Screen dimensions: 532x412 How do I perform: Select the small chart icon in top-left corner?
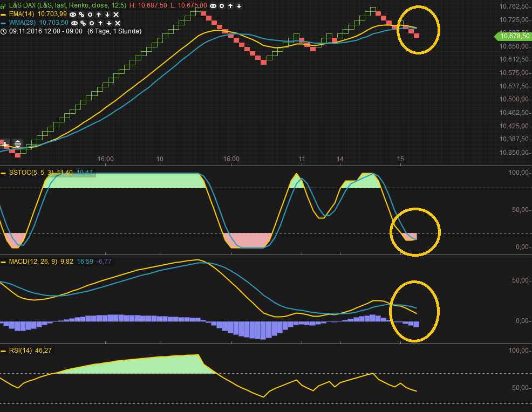tap(3, 5)
